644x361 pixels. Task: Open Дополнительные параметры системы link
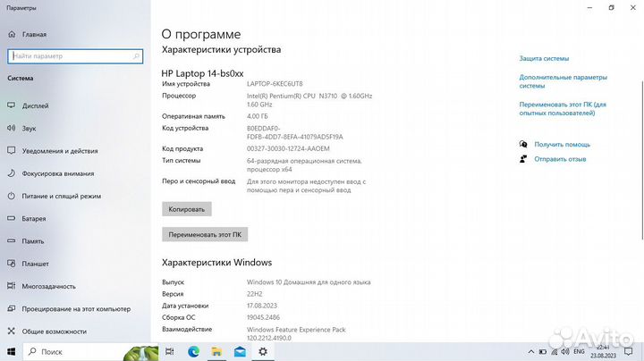563,81
